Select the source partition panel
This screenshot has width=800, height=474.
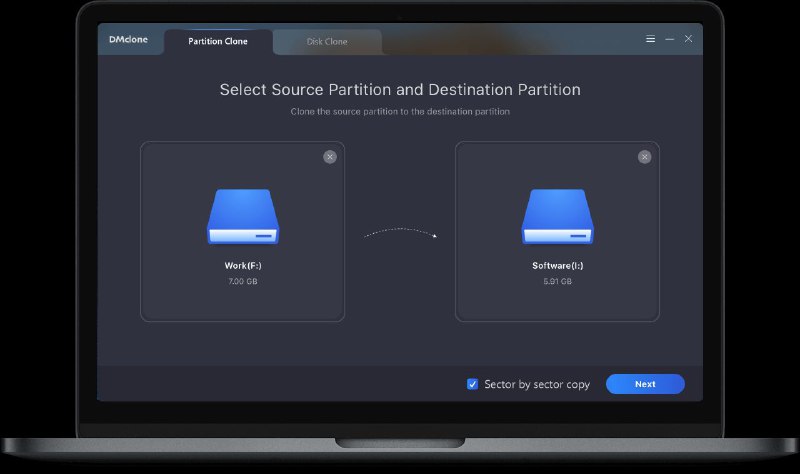(242, 300)
